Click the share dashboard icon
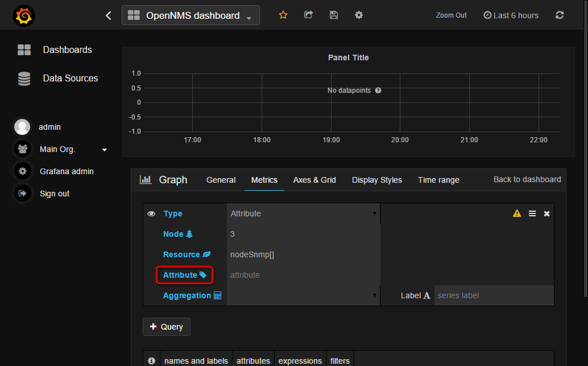The image size is (588, 366). [x=308, y=15]
